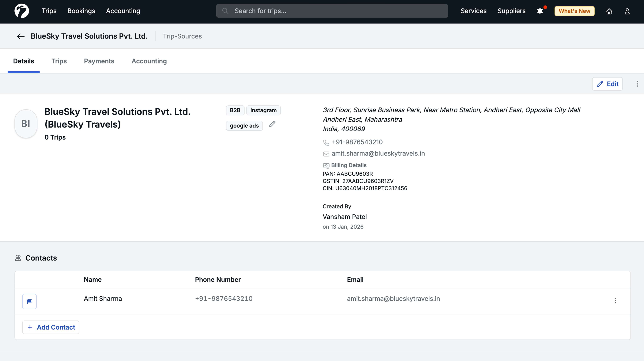Viewport: 644px width, 361px height.
Task: Open the Bookings menu in the top bar
Action: (81, 11)
